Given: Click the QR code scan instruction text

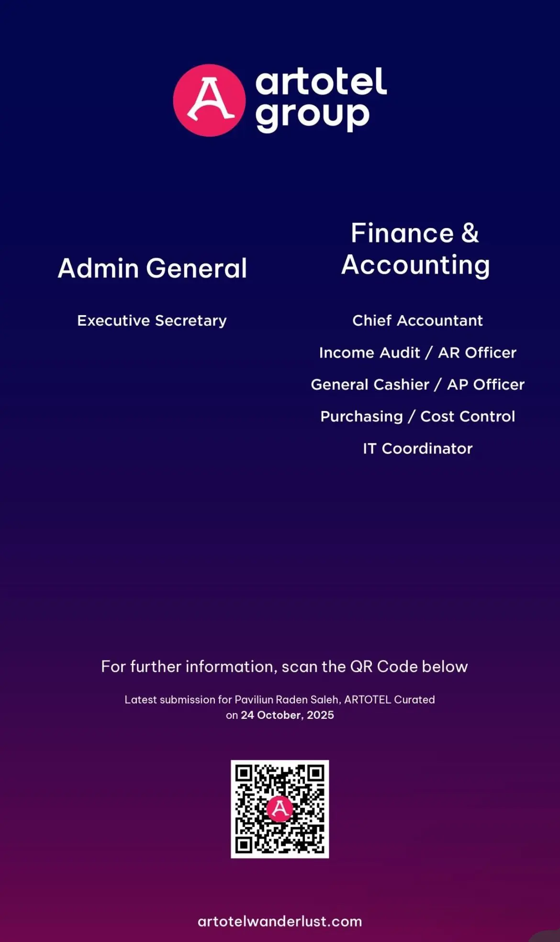Looking at the screenshot, I should 284,667.
